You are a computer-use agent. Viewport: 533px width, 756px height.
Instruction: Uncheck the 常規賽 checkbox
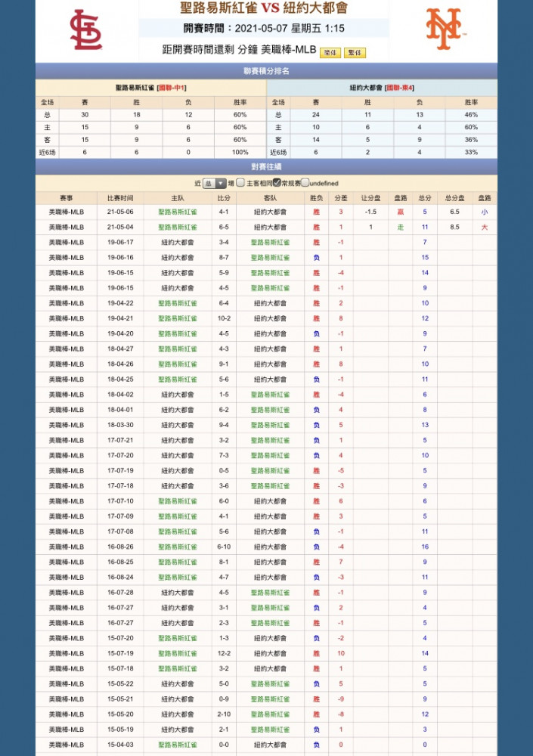(277, 183)
